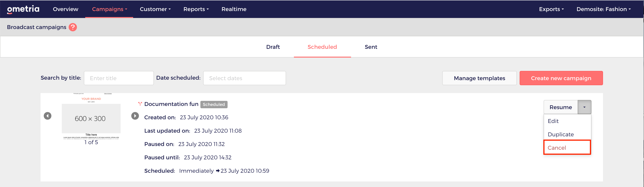Viewport: 644px width, 187px height.
Task: Expand the Exports menu
Action: click(x=551, y=9)
